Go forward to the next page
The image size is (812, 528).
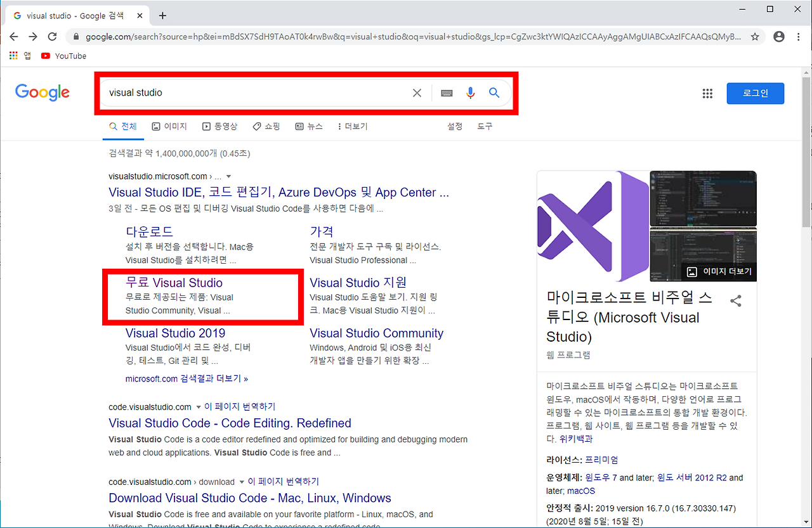click(x=33, y=37)
